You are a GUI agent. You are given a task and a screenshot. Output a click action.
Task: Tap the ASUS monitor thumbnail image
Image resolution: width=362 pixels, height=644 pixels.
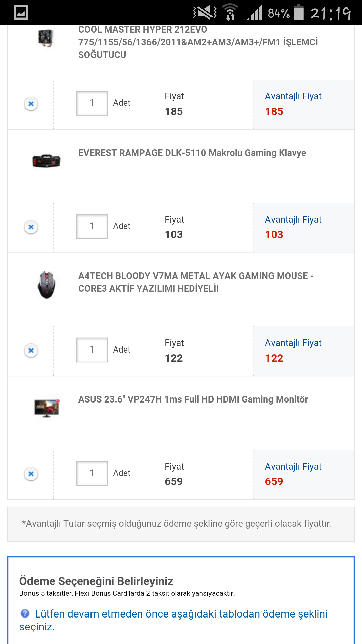47,408
